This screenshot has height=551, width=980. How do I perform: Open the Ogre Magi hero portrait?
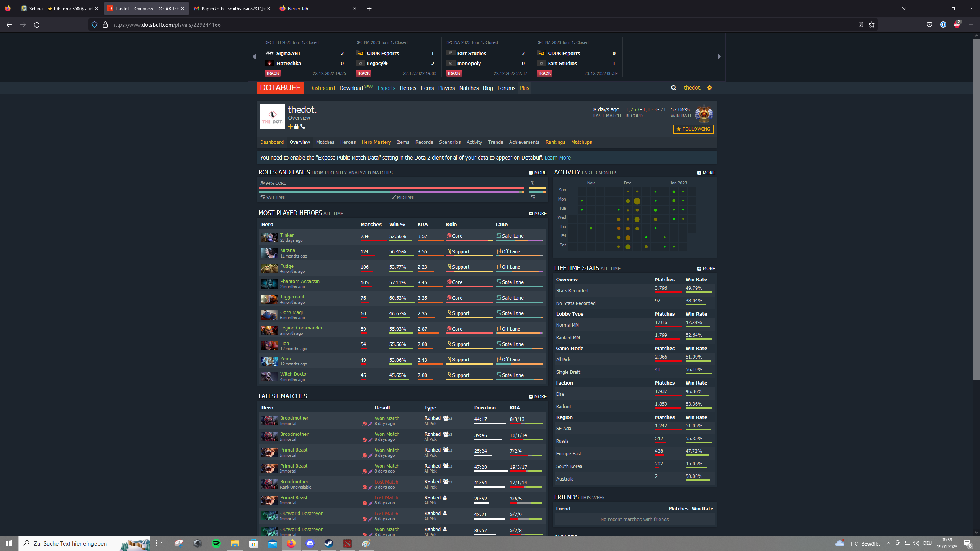click(269, 315)
